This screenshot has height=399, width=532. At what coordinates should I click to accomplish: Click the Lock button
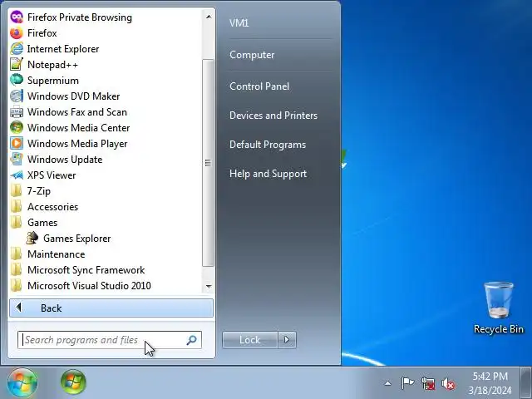[x=250, y=340]
